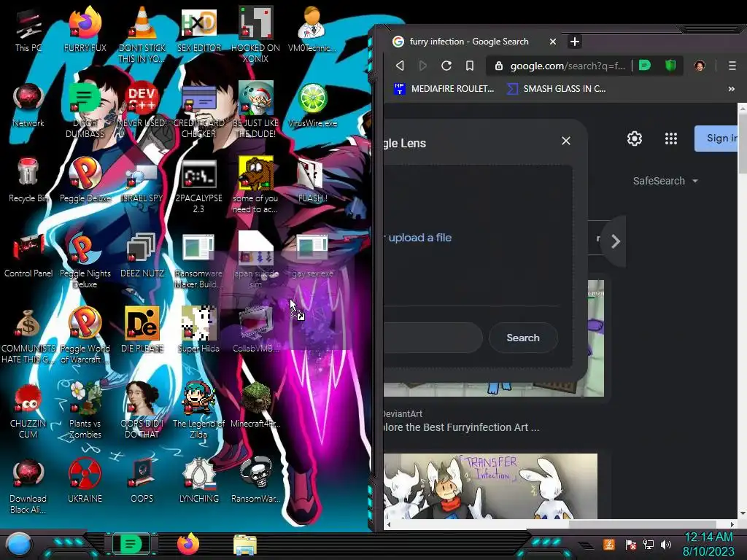Screen dimensions: 747x560
Task: Select the Super Hilda desktop icon
Action: tap(199, 331)
